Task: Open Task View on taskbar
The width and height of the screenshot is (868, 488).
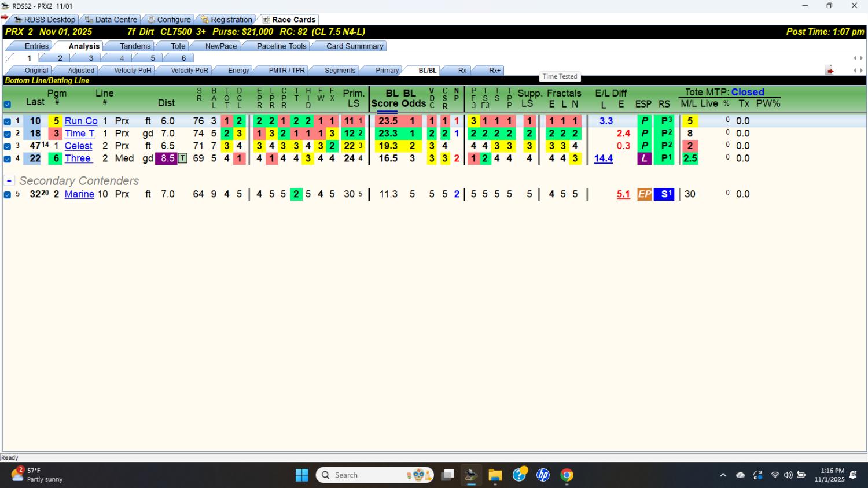Action: [x=448, y=475]
